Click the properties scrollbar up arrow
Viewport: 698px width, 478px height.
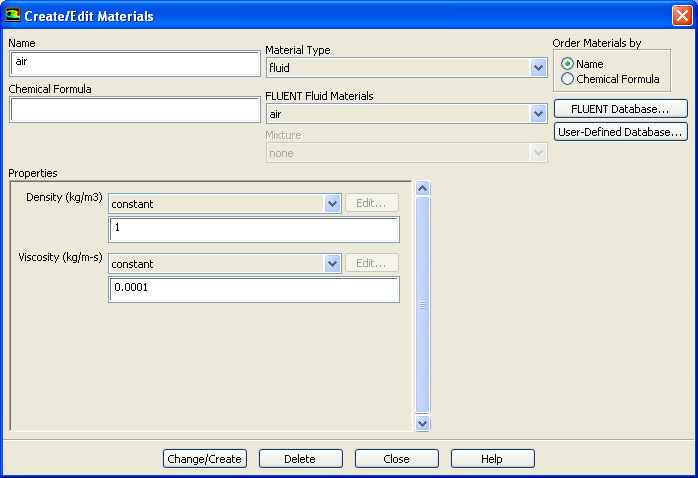click(422, 188)
